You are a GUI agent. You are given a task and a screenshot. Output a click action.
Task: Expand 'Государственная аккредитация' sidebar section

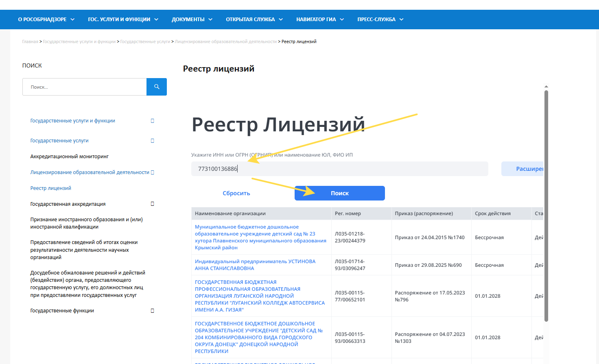tap(153, 204)
